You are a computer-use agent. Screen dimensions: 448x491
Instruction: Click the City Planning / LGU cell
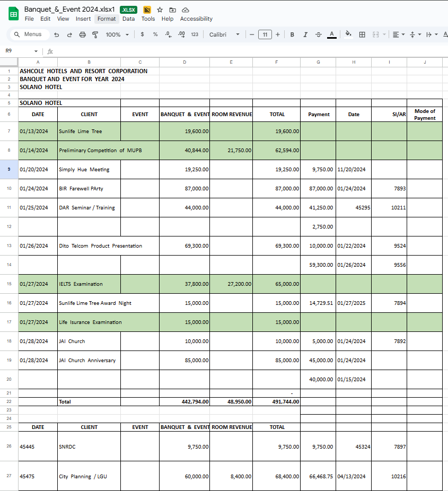(89, 476)
